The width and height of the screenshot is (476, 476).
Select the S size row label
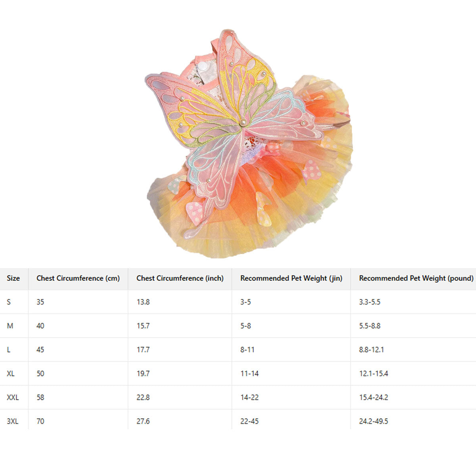tap(9, 302)
